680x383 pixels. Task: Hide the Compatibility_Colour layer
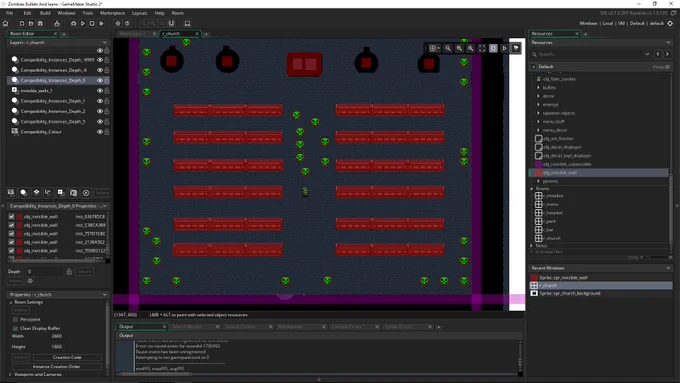point(100,132)
